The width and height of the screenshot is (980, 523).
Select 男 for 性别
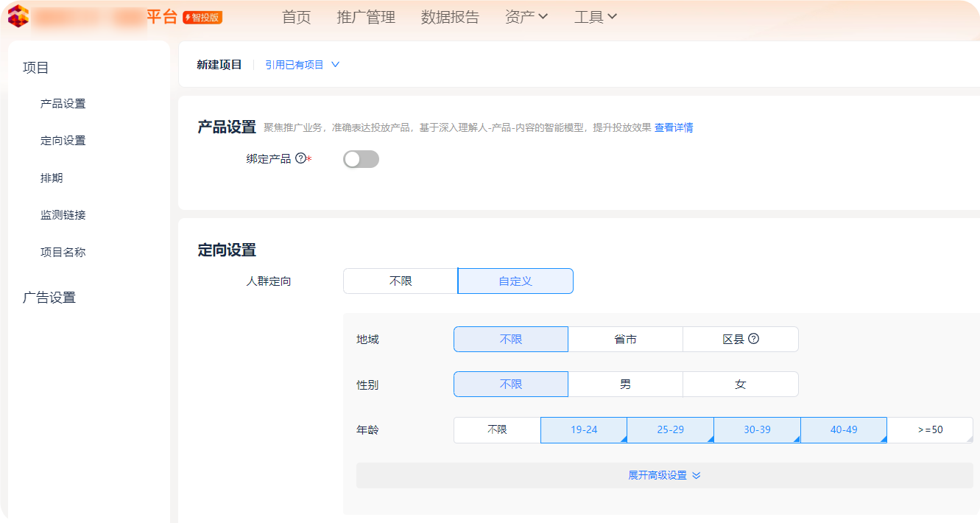[x=626, y=385]
